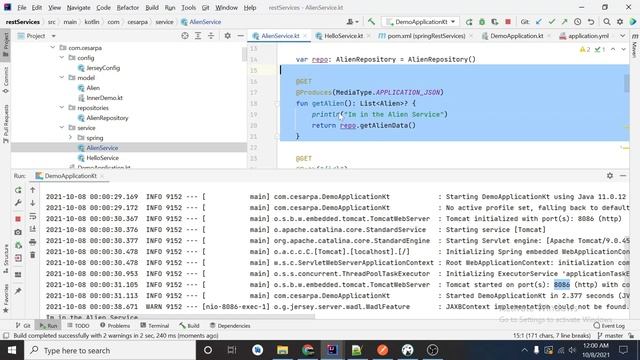Click Expand All in Project panel

(x=198, y=36)
